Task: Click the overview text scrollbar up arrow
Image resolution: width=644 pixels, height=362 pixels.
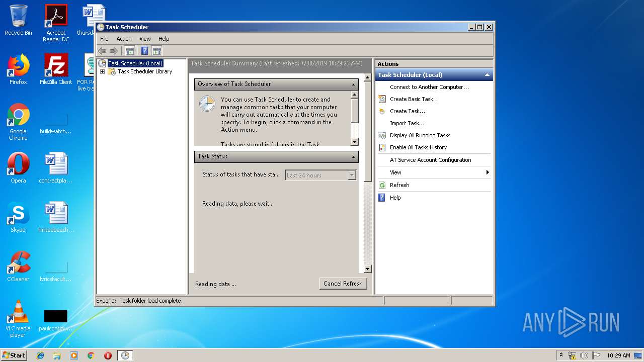Action: (354, 95)
